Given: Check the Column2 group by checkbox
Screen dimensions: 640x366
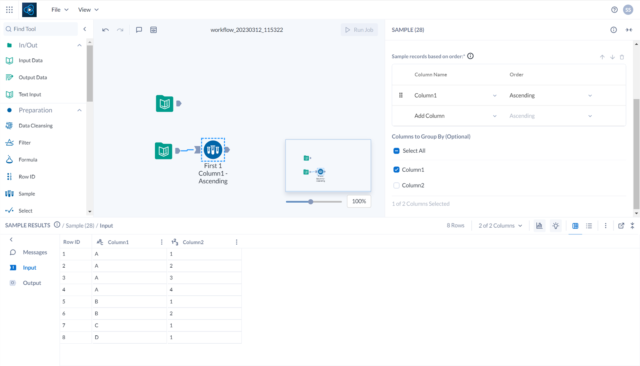Looking at the screenshot, I should tap(396, 185).
